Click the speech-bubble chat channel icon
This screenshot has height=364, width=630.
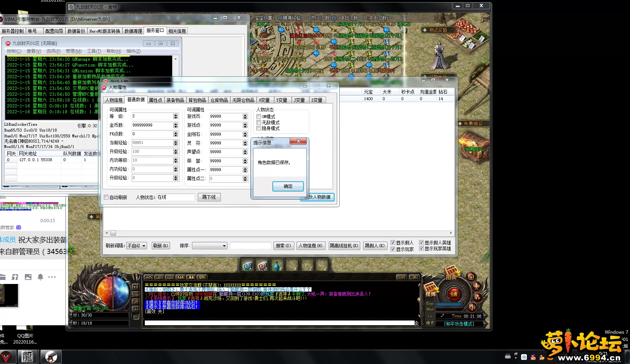tap(201, 277)
